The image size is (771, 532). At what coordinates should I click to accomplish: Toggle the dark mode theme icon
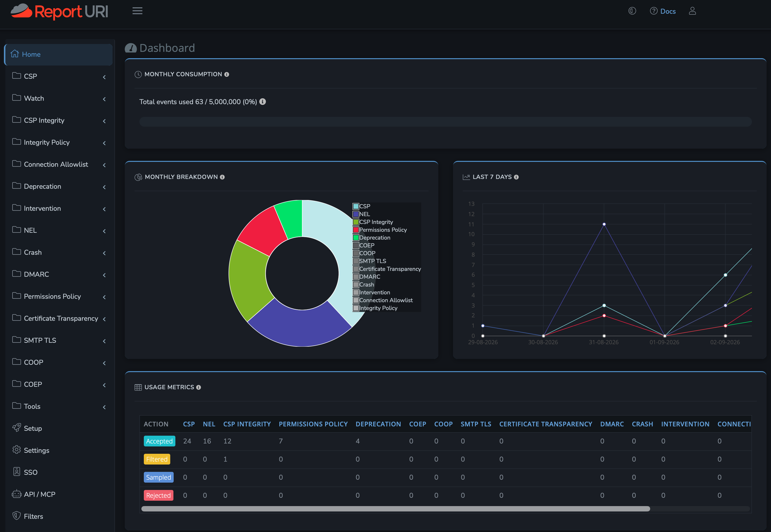point(632,11)
